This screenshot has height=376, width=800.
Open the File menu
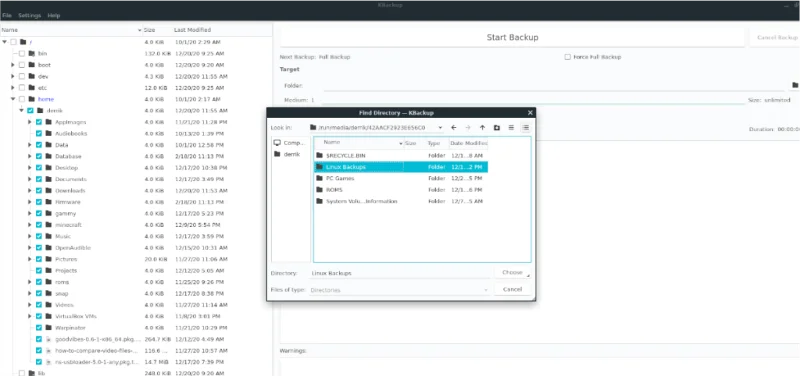(x=7, y=15)
